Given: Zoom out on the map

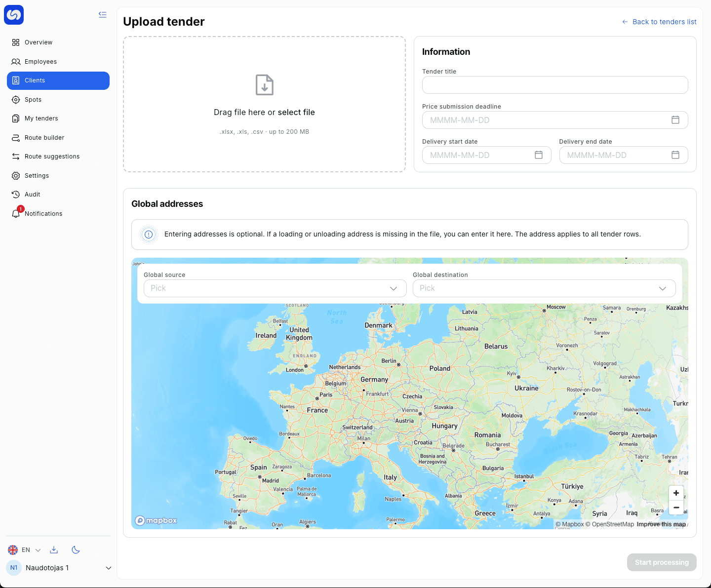Looking at the screenshot, I should point(676,508).
